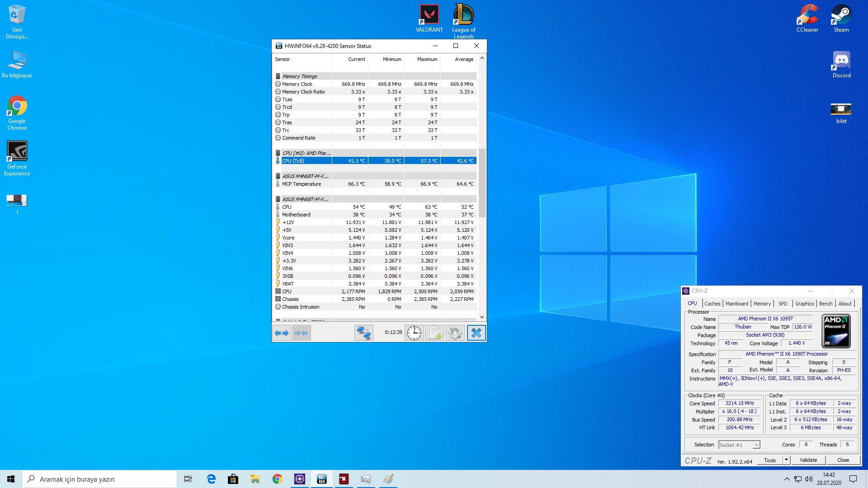This screenshot has width=868, height=488.
Task: Select the Vcore voltage row
Action: point(375,238)
